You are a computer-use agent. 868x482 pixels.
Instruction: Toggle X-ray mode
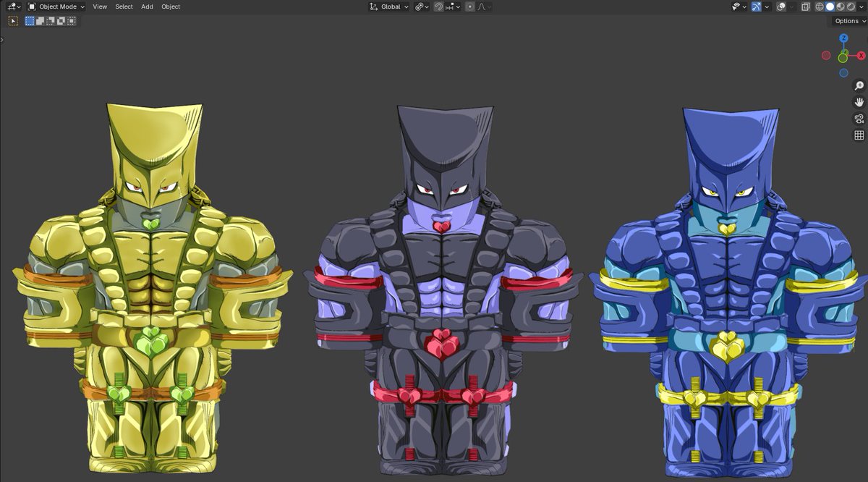[806, 7]
